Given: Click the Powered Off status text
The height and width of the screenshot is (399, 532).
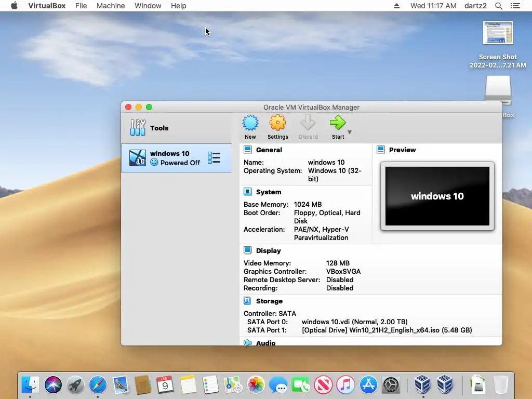Looking at the screenshot, I should [x=180, y=163].
